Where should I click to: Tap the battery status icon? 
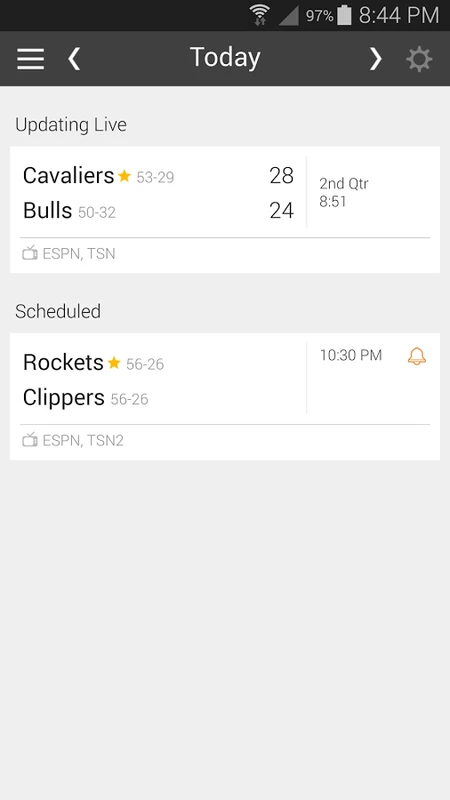(x=344, y=15)
